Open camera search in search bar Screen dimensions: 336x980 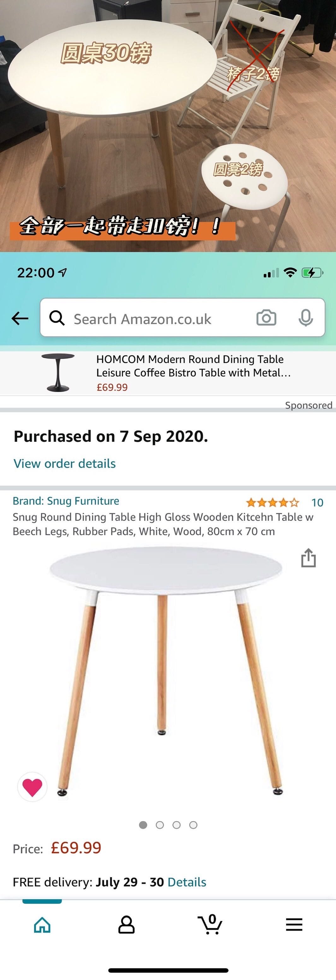[266, 318]
